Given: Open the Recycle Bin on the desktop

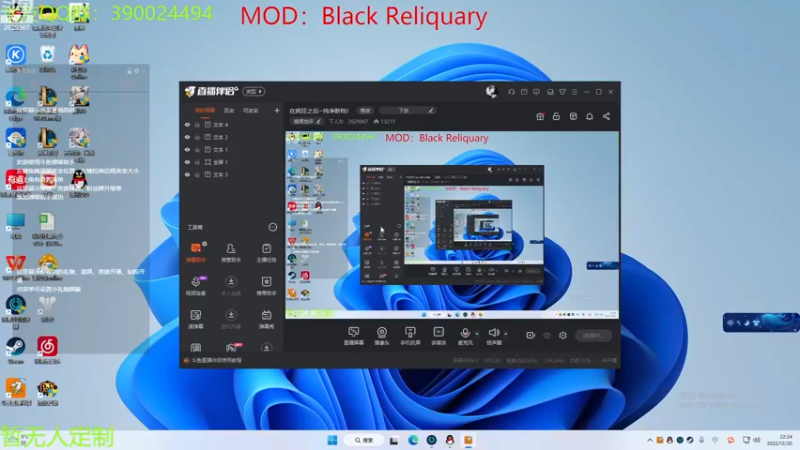Looking at the screenshot, I should click(x=47, y=58).
